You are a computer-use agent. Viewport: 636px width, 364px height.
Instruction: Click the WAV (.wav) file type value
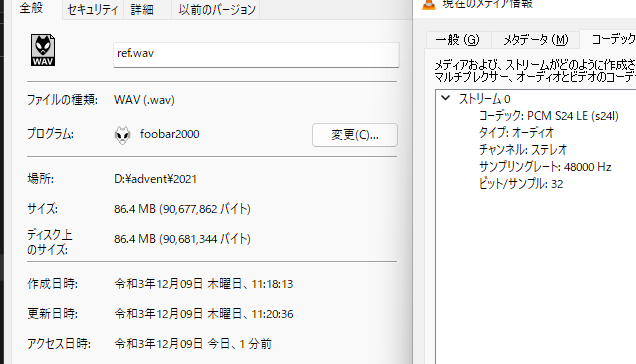pyautogui.click(x=144, y=100)
